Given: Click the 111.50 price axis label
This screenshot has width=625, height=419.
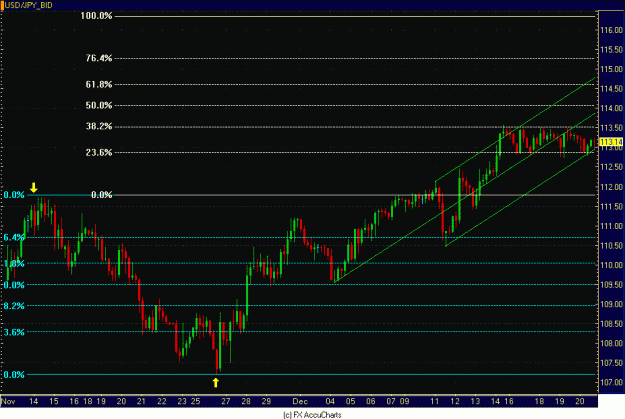Looking at the screenshot, I should (611, 207).
